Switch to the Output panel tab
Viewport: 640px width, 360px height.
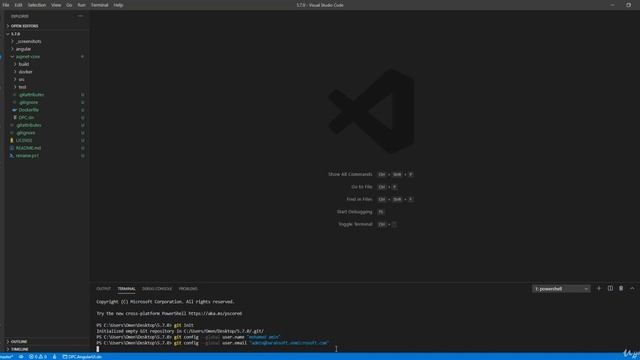pyautogui.click(x=103, y=289)
